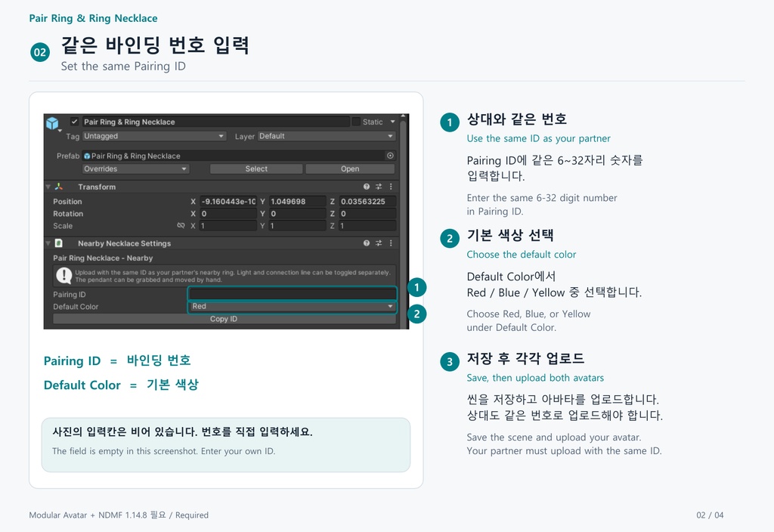Image resolution: width=774 pixels, height=532 pixels.
Task: Click the GameObject cube icon in the Inspector
Action: (52, 123)
